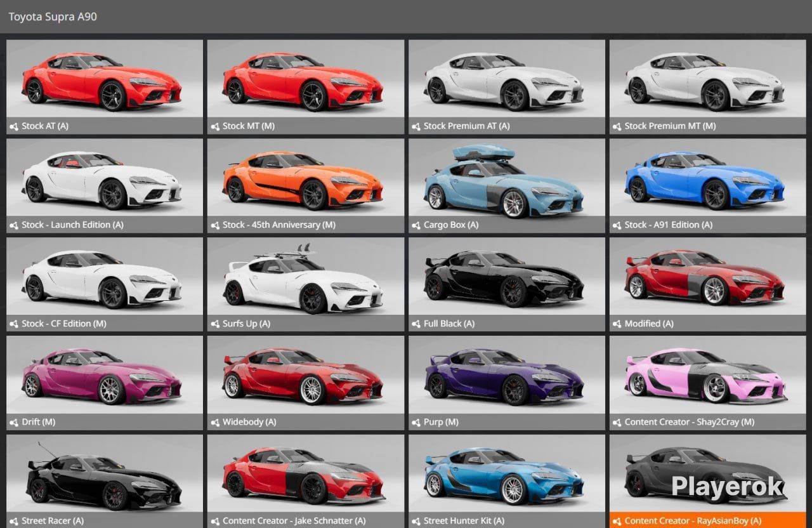Click the 'Widebody (A)' label
Viewport: 812px width, 528px height.
tap(249, 422)
